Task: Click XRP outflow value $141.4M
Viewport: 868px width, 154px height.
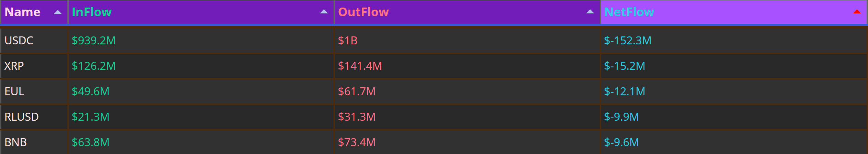Action: click(x=360, y=66)
